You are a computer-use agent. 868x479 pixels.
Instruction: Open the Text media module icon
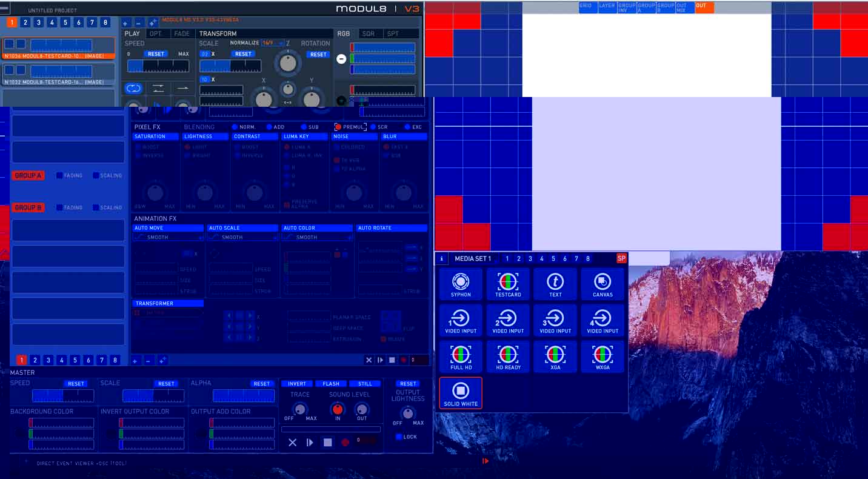[555, 284]
